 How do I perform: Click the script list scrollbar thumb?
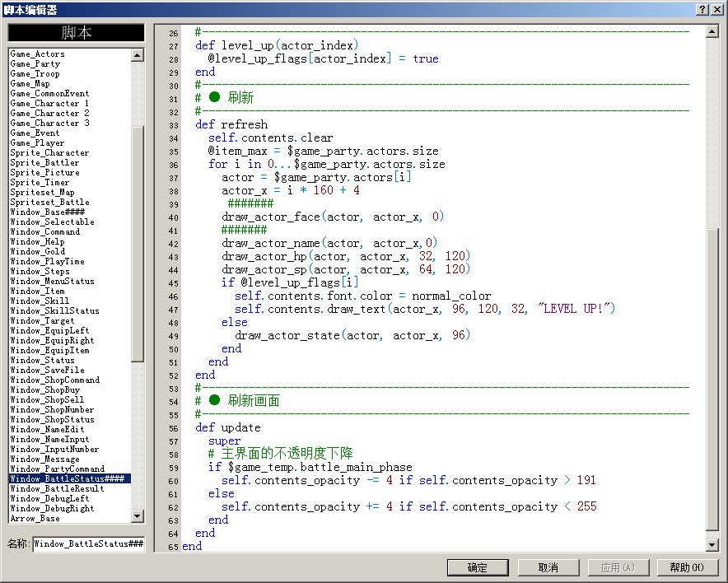[x=138, y=244]
